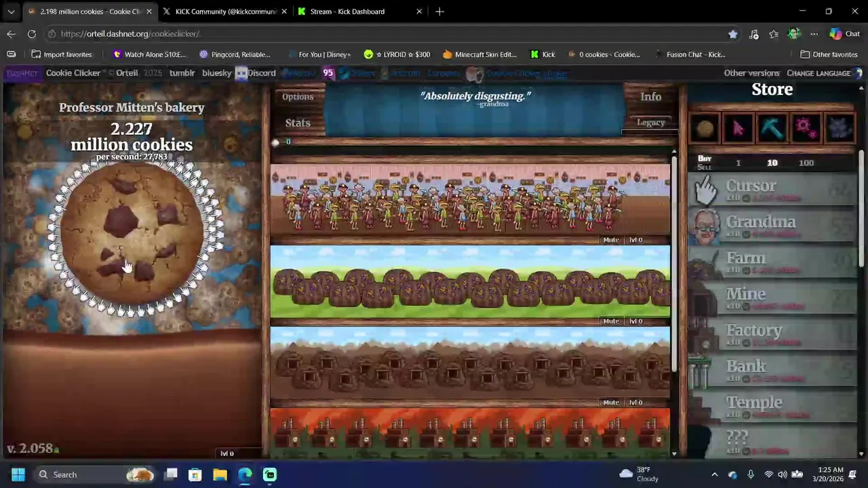The width and height of the screenshot is (868, 488).
Task: Open the Legacy ascension button
Action: coord(650,123)
